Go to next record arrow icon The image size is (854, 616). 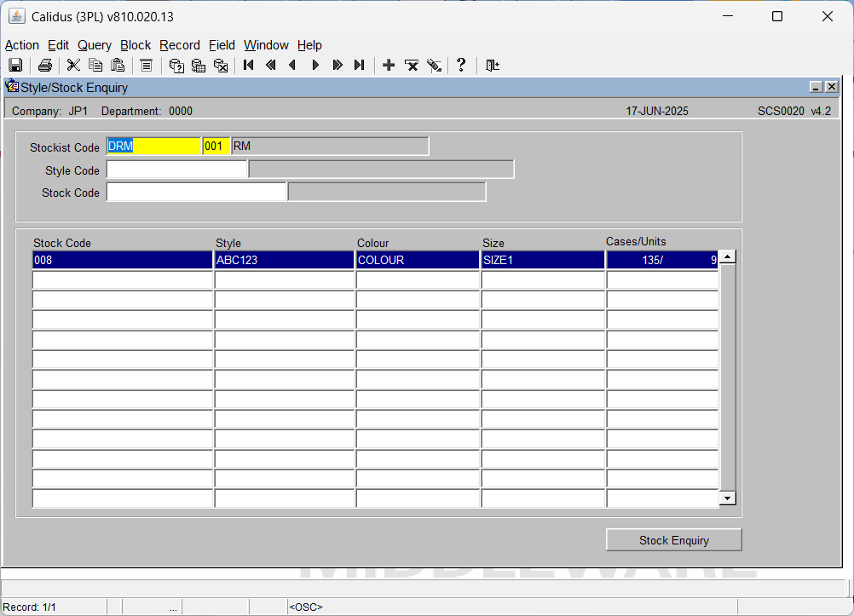click(x=314, y=66)
